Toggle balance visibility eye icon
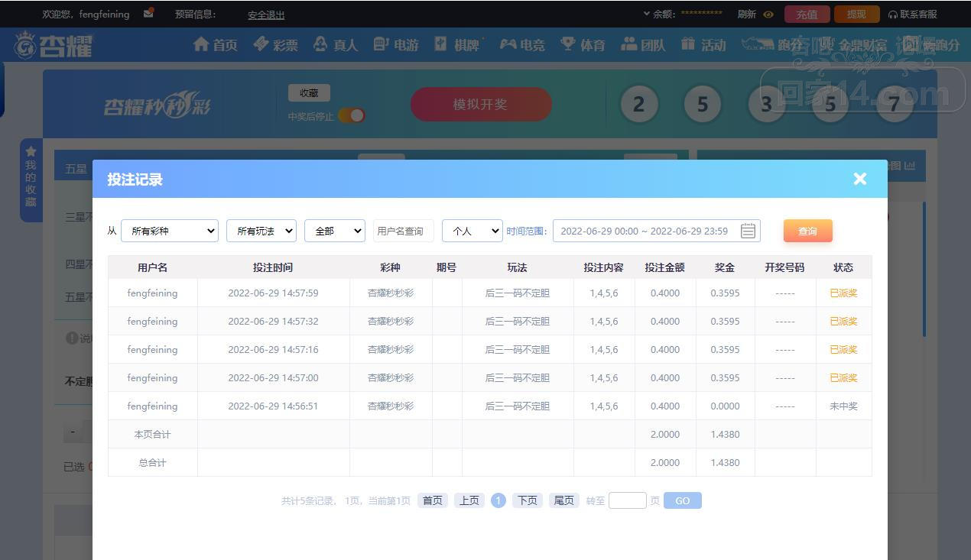 click(x=768, y=15)
